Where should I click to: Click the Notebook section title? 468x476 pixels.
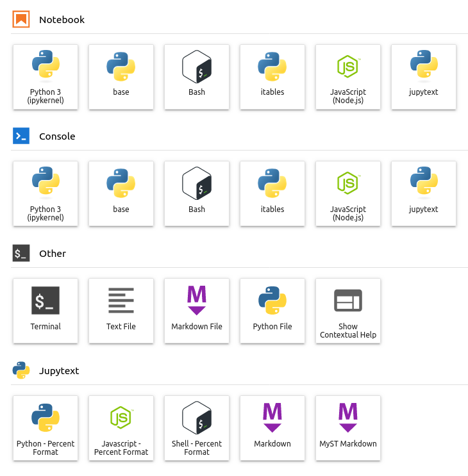[62, 20]
